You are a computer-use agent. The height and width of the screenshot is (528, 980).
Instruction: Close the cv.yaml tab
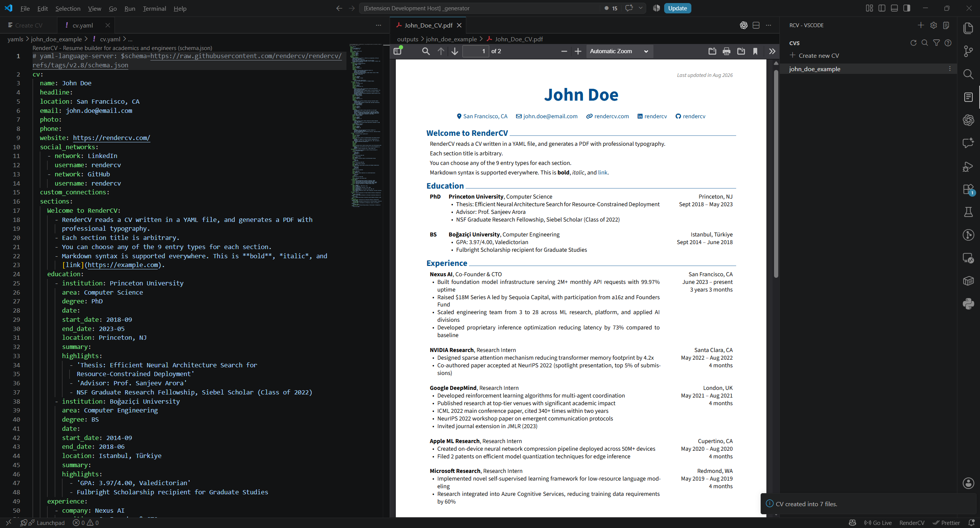[108, 25]
